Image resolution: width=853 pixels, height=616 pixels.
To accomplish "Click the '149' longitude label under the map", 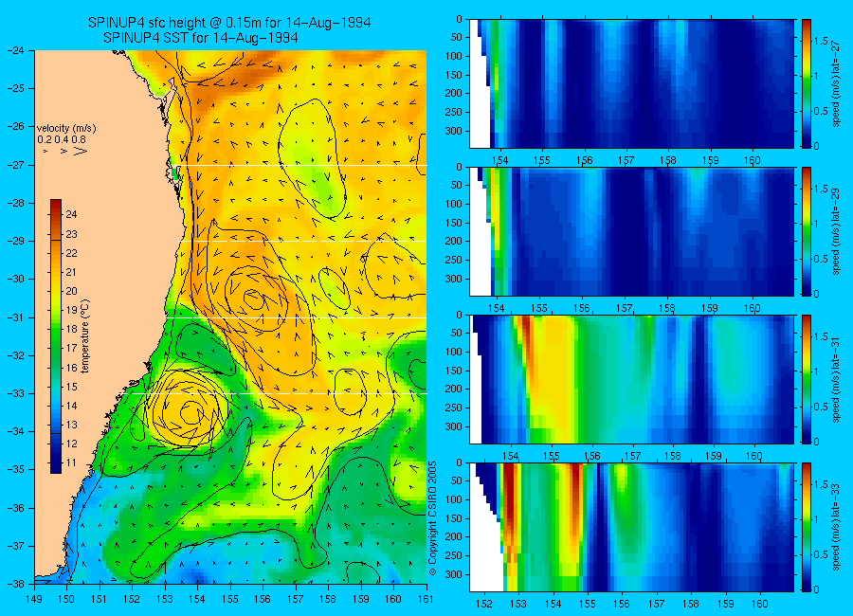I will click(x=34, y=599).
